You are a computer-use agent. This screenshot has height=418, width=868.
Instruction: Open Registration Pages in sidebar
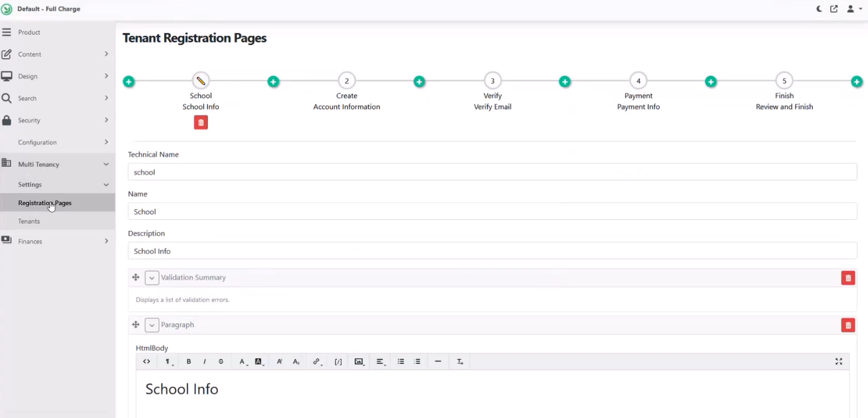[x=57, y=203]
